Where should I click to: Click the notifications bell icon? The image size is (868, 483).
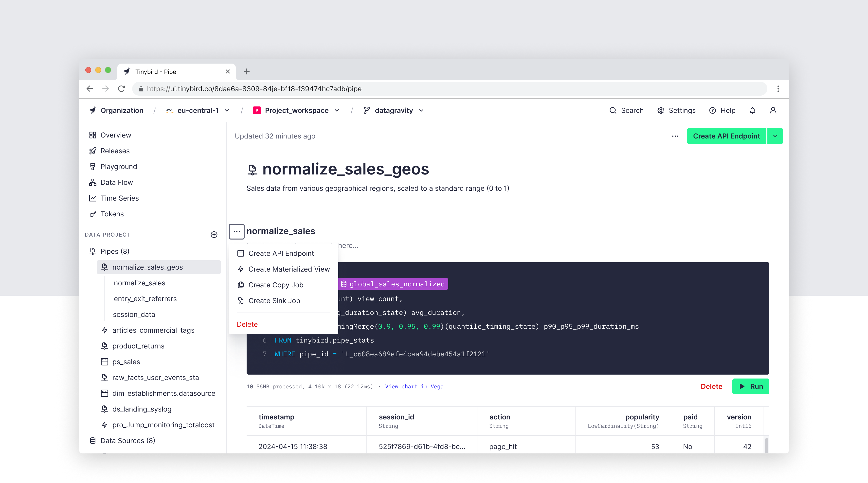752,110
